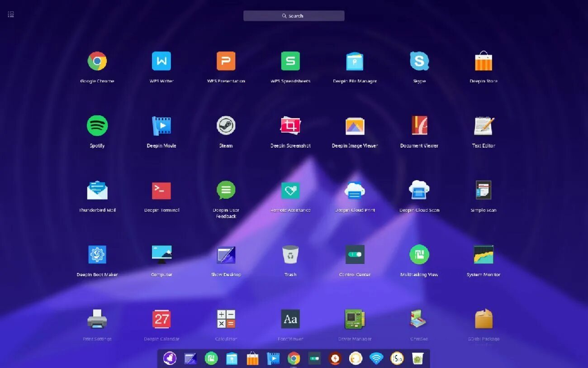Open the Text Editor app

click(x=484, y=125)
